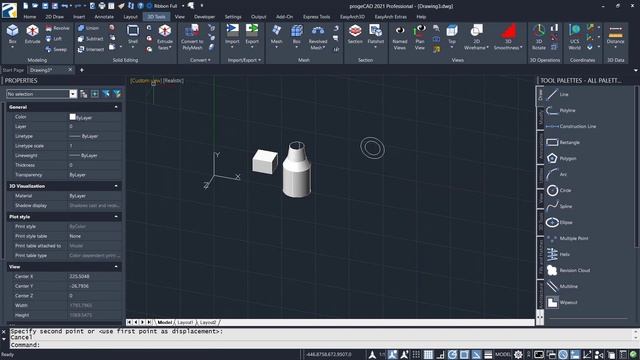Click the Model tab
640x360 pixels.
(164, 322)
